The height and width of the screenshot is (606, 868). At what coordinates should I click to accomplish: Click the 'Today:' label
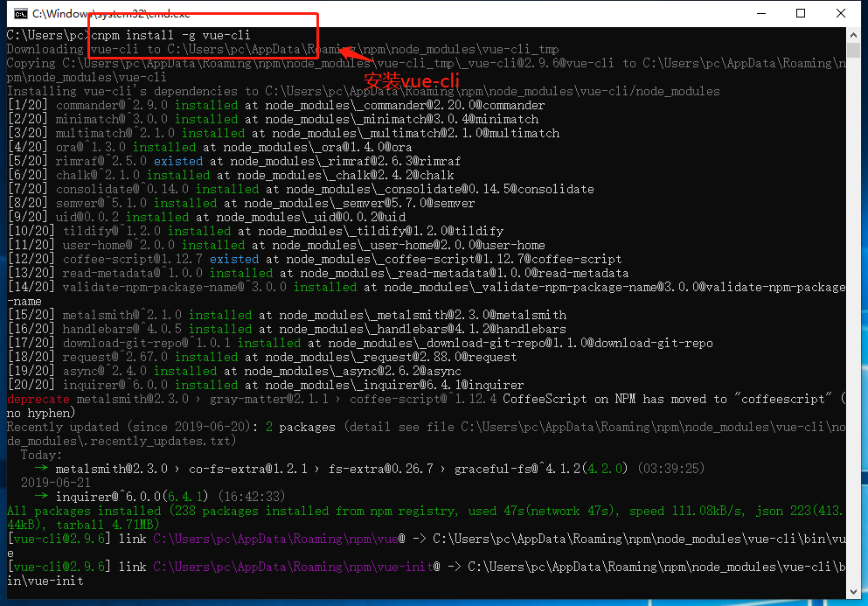(x=41, y=456)
